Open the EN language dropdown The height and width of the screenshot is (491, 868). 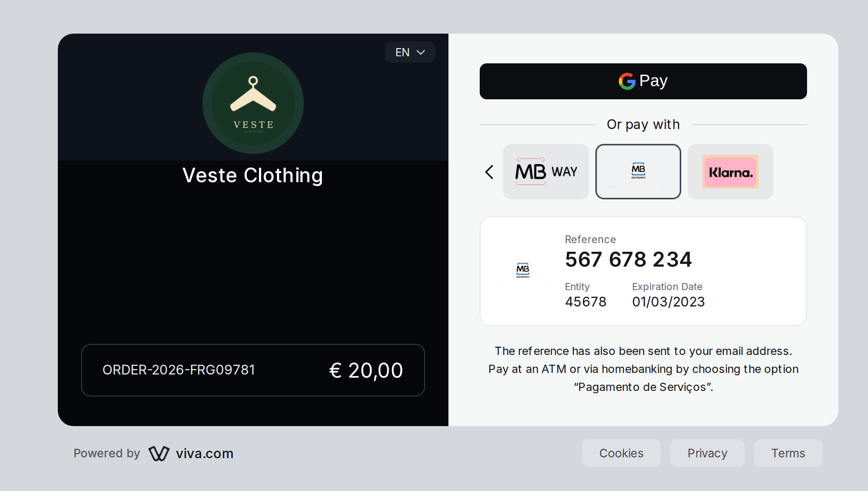pos(410,52)
